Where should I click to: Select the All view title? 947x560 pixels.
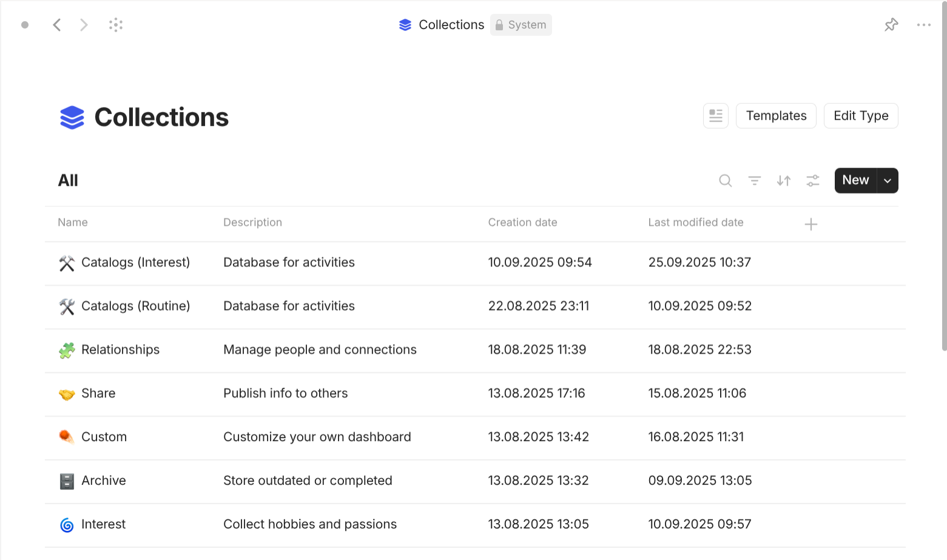68,181
